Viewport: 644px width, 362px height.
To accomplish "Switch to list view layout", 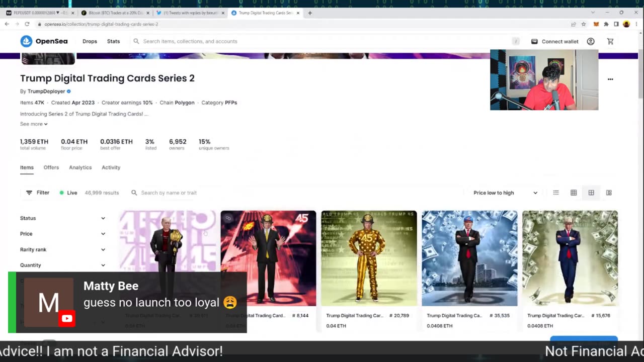I will (556, 193).
